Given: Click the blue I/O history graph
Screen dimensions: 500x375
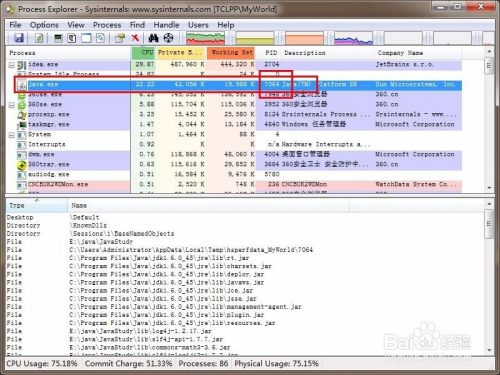Looking at the screenshot, I should coord(353,38).
